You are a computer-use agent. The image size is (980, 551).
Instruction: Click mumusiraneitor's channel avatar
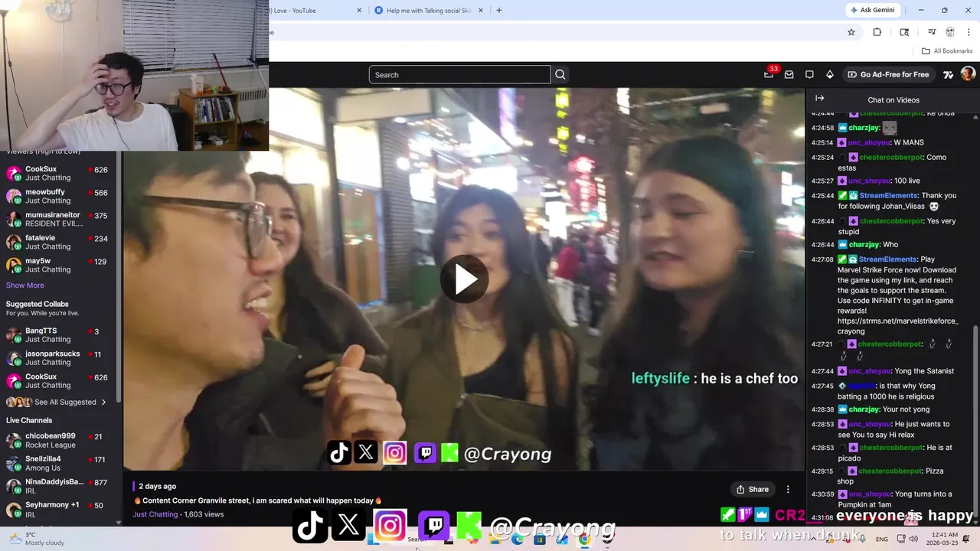coord(14,219)
